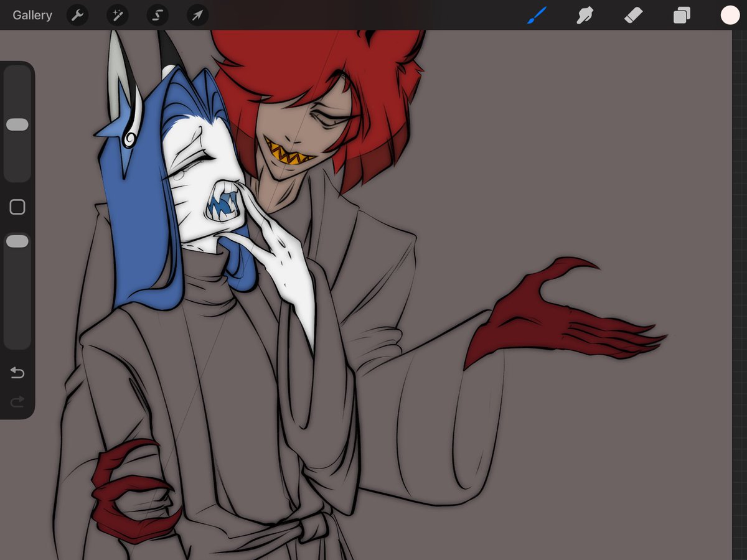
Task: Open the Adjustments magic wand menu
Action: [117, 15]
